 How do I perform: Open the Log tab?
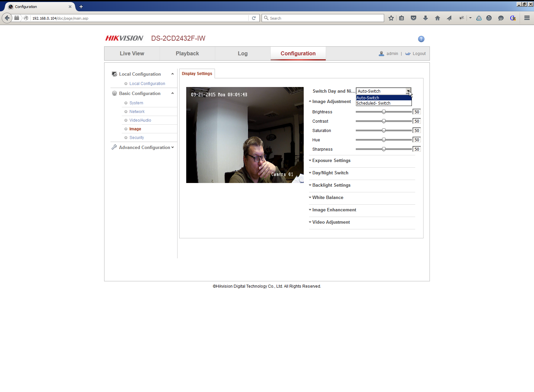click(243, 54)
